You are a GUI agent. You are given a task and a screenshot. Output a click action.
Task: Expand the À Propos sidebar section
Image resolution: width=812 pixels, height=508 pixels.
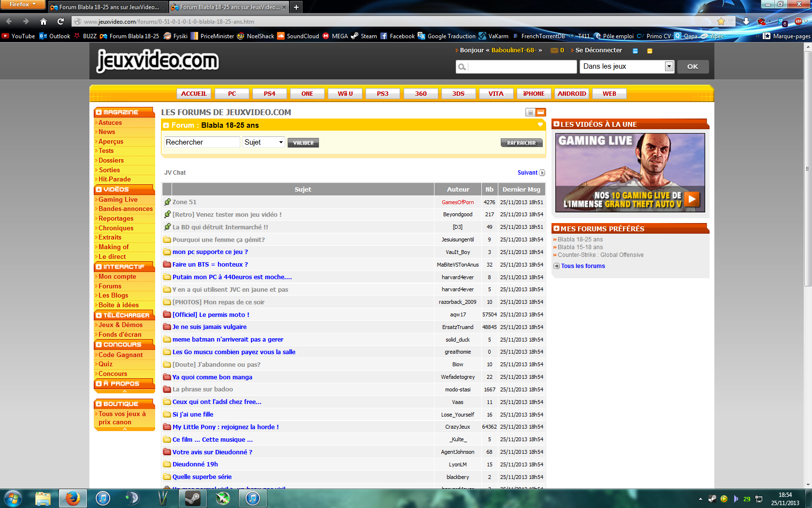99,384
